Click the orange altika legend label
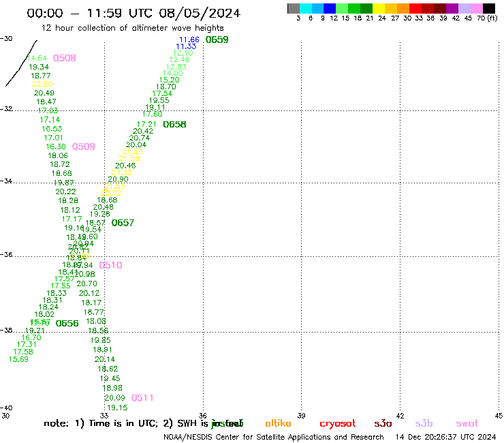Image resolution: width=504 pixels, height=443 pixels. click(278, 423)
